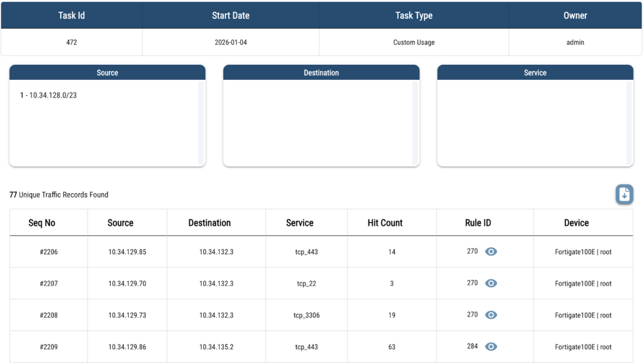Show rule 270 details for row #2208

pos(491,315)
